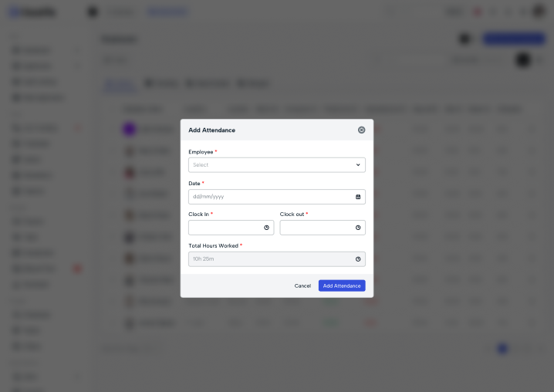554x392 pixels.
Task: Select the blue underlined tab above the table
Action: click(120, 84)
